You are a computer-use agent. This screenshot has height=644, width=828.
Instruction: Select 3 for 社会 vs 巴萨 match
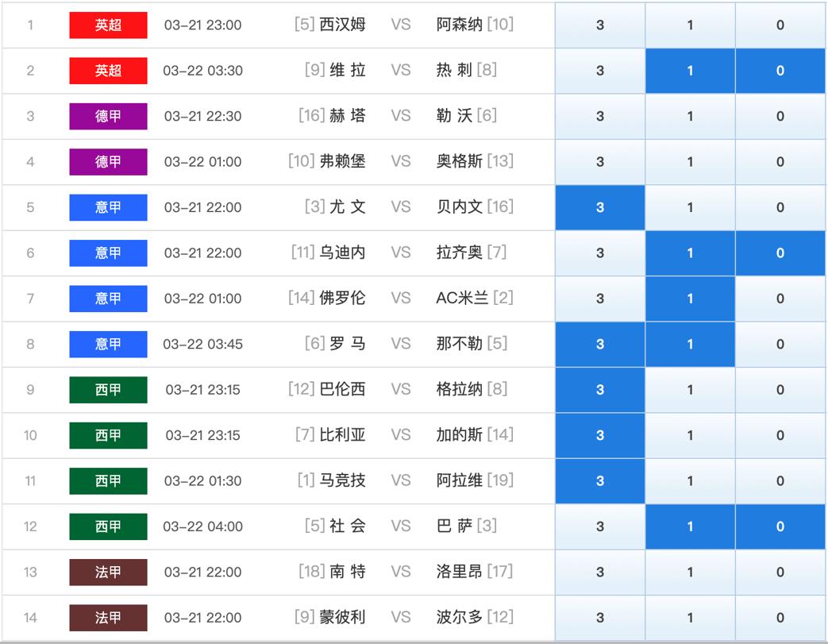point(600,526)
